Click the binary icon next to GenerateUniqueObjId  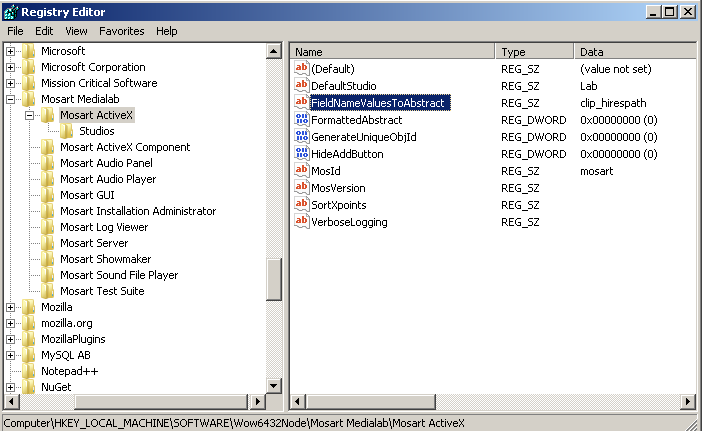coord(301,137)
